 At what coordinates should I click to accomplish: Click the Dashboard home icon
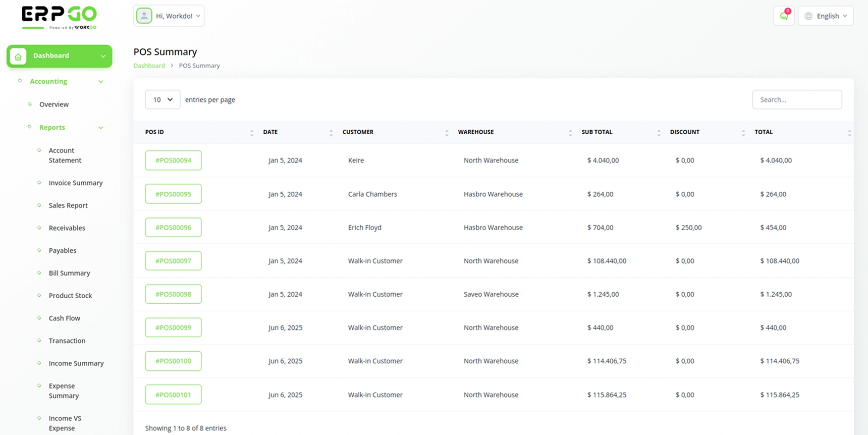tap(18, 56)
